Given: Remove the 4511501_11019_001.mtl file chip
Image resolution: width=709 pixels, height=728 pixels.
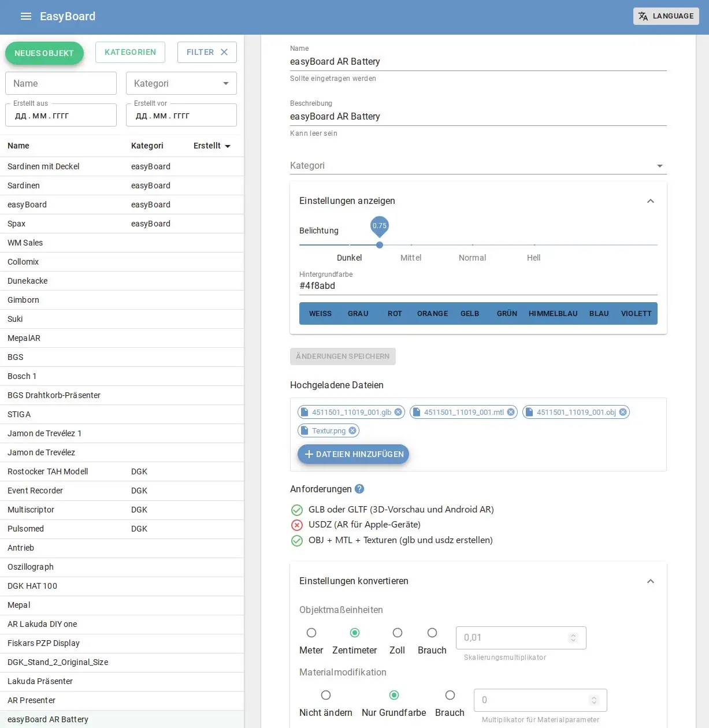Looking at the screenshot, I should click(x=511, y=413).
